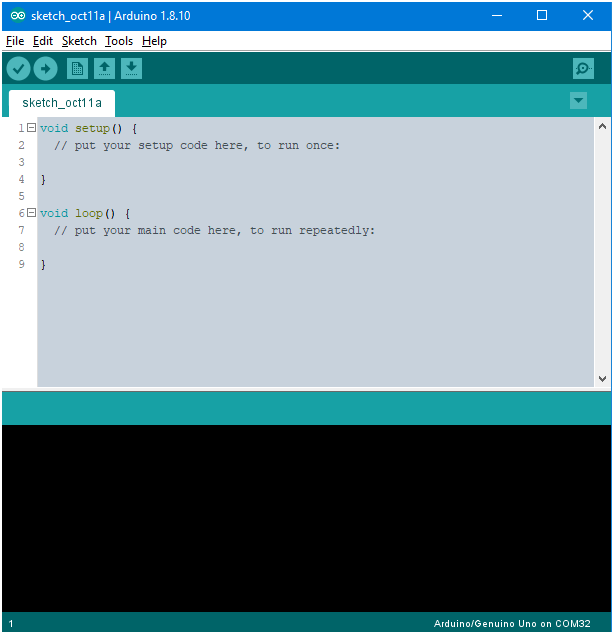Click the line indicator '1' in status bar
The image size is (614, 634).
11,623
